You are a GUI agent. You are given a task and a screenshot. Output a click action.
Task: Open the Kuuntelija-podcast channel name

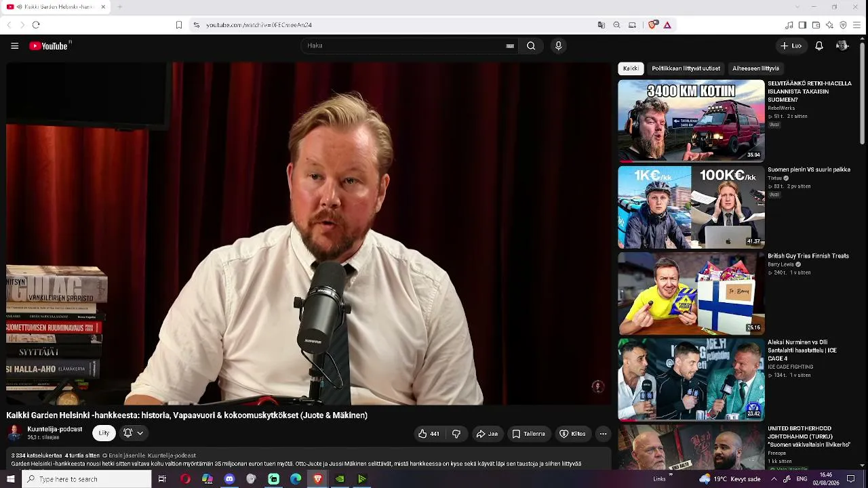pos(54,429)
